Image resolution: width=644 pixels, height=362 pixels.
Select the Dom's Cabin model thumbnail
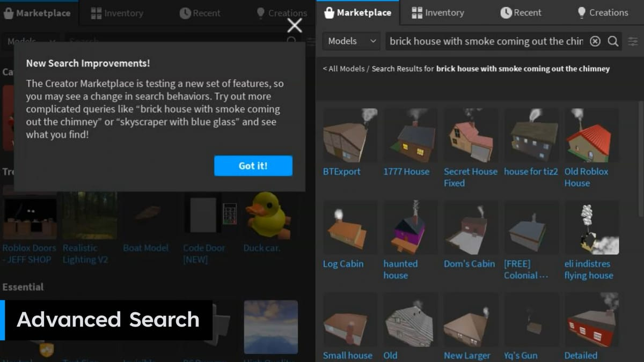coord(471,227)
